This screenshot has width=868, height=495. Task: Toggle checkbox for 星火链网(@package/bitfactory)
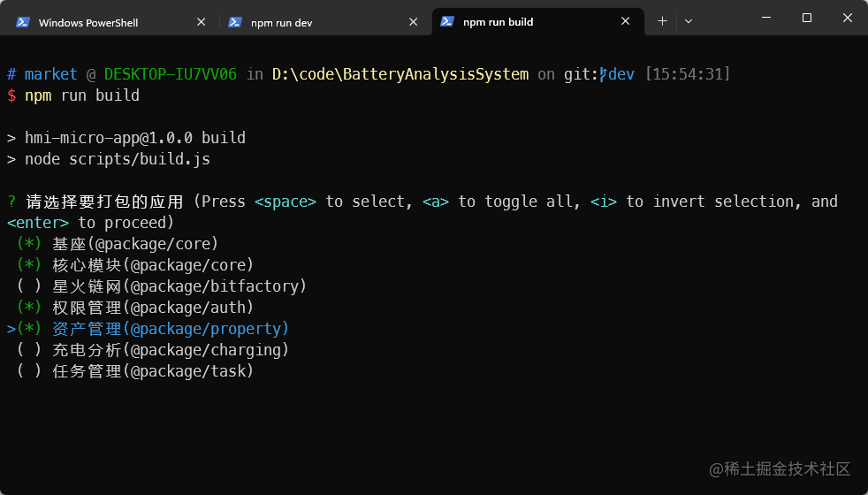29,286
